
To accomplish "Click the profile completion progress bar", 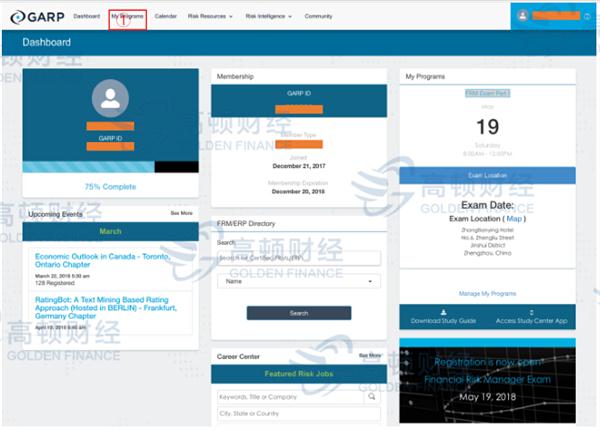I will [x=110, y=167].
